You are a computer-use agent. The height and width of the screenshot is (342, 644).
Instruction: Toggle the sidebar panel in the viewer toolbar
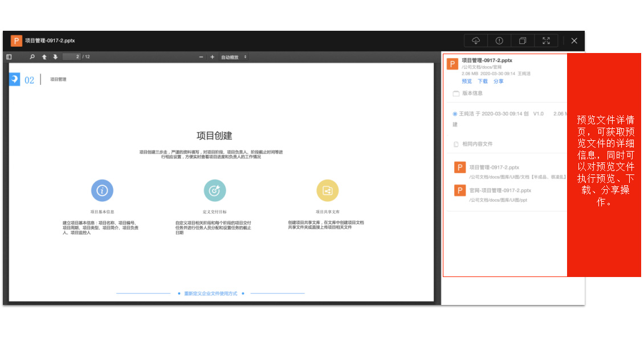[x=9, y=57]
